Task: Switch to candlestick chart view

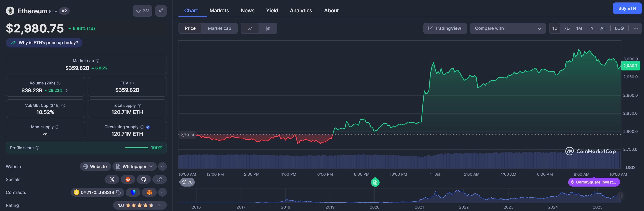Action: (268, 29)
